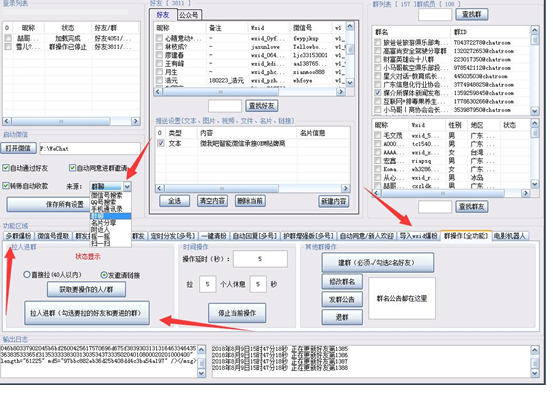Viewport: 553px width, 400px height.
Task: Click the 新建内容 button
Action: 334,201
